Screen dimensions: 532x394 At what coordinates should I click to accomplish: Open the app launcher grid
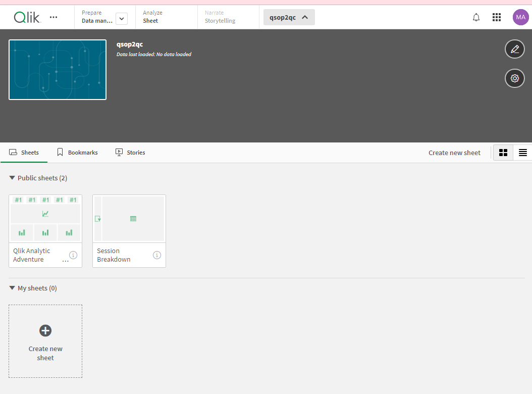(x=497, y=17)
